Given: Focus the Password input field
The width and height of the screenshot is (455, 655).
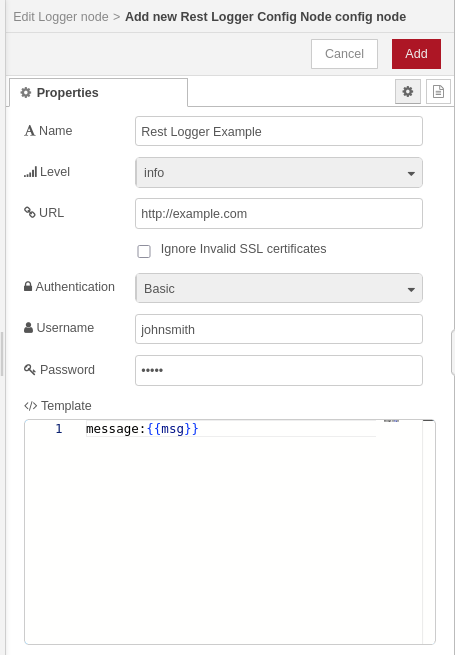Looking at the screenshot, I should [x=279, y=371].
